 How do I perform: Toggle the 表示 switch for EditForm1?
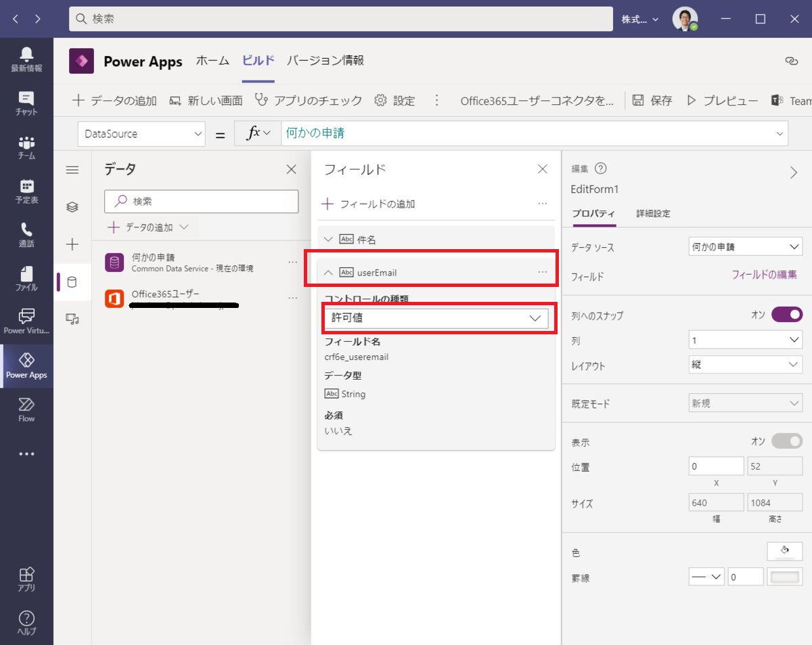(x=785, y=441)
